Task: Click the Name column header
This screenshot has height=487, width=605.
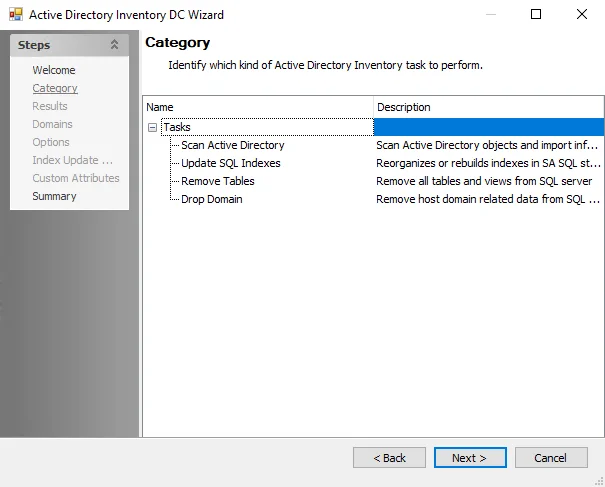Action: click(258, 107)
